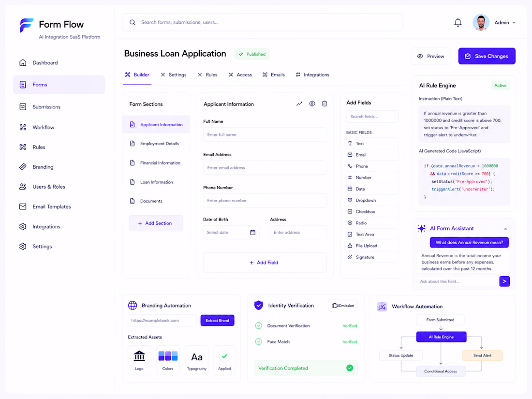532x399 pixels.
Task: Click the extracted Logo asset tile
Action: click(139, 360)
